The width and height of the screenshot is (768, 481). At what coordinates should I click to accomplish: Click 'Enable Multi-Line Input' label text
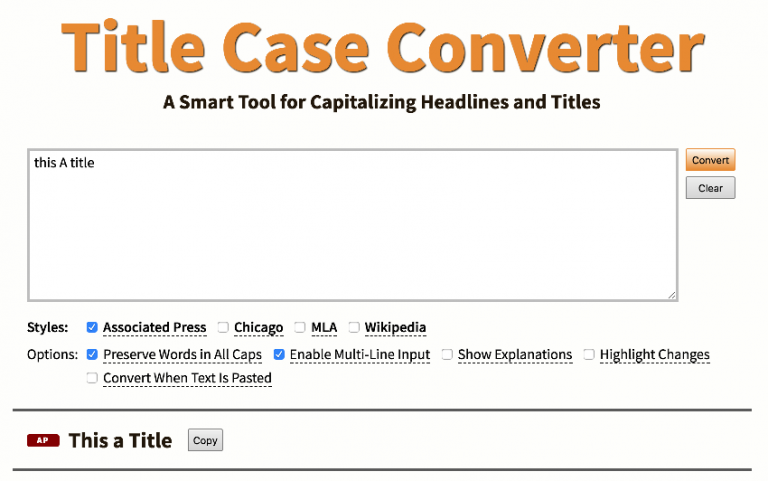coord(360,354)
